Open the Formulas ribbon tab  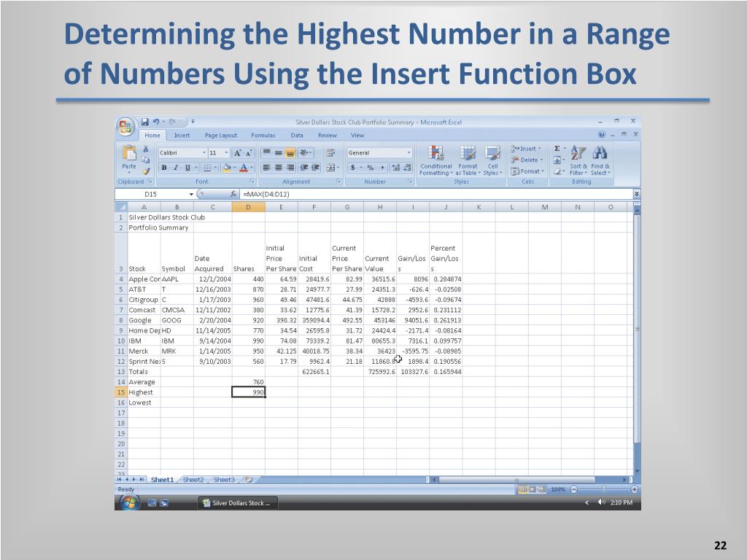coord(263,135)
